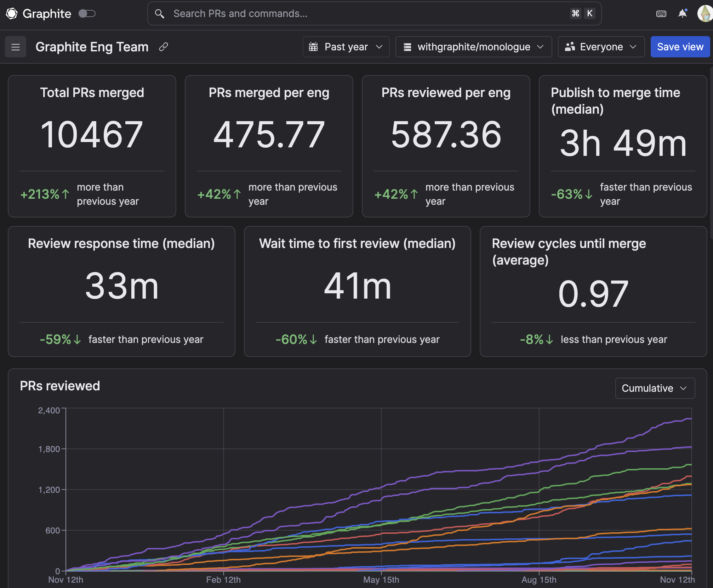Click the Graphite logo icon

(x=10, y=12)
